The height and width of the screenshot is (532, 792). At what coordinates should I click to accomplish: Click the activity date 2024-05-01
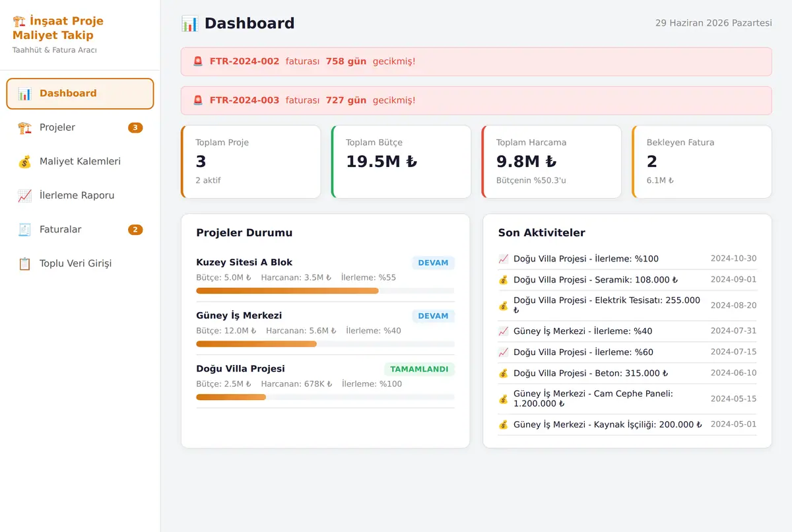pos(733,424)
